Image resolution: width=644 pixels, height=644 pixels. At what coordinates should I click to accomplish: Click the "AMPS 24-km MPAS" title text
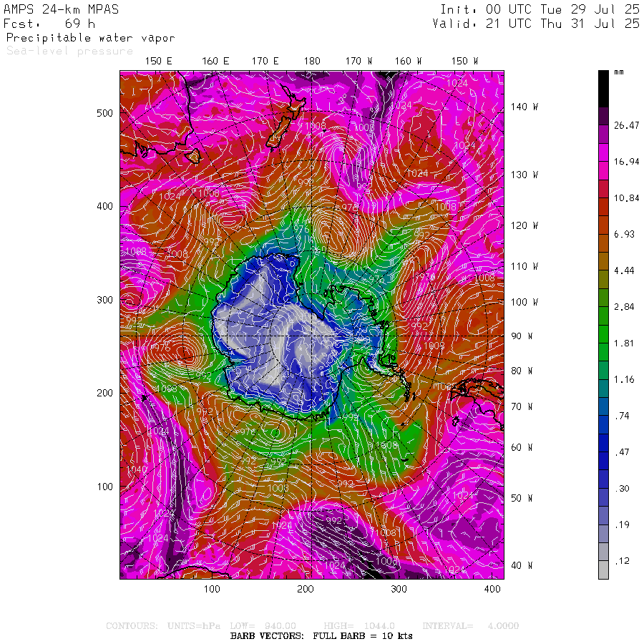point(61,9)
